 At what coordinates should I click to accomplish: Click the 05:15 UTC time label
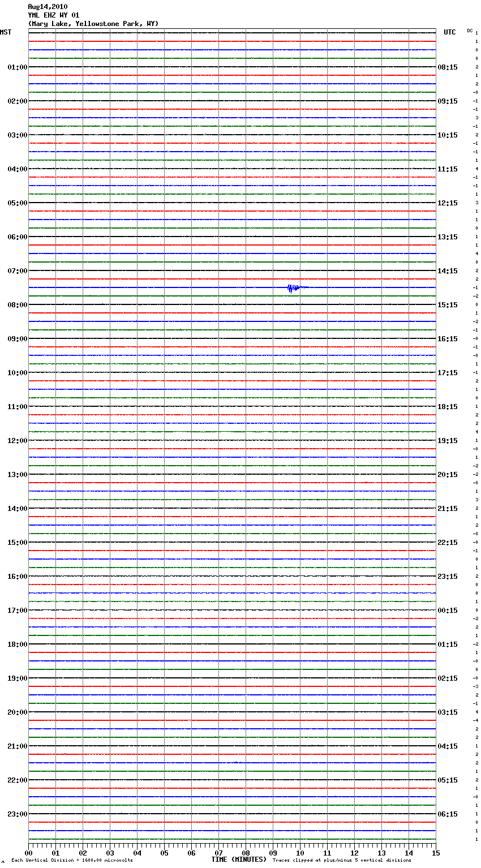click(448, 780)
